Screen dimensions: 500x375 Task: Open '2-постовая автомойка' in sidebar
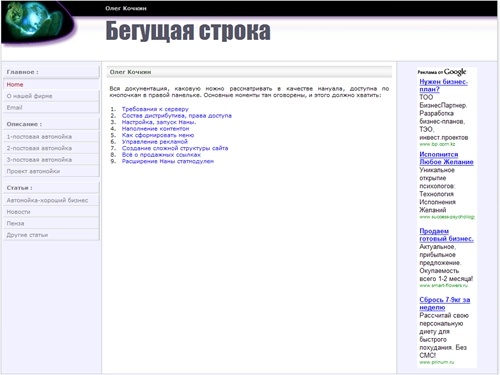coord(51,148)
